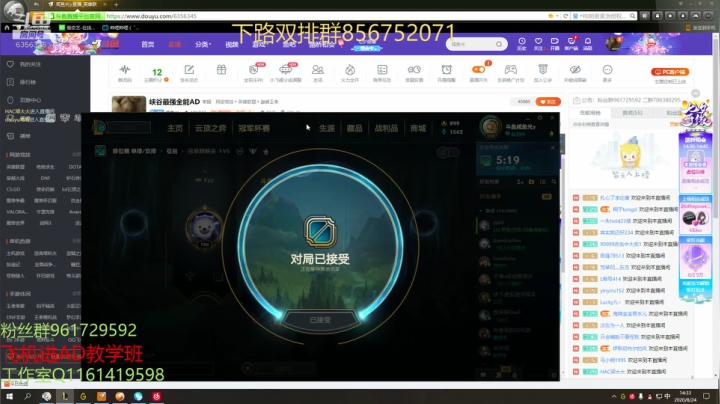Switch to first chat tab in Douyu chat panel
The height and width of the screenshot is (404, 720).
pos(590,112)
